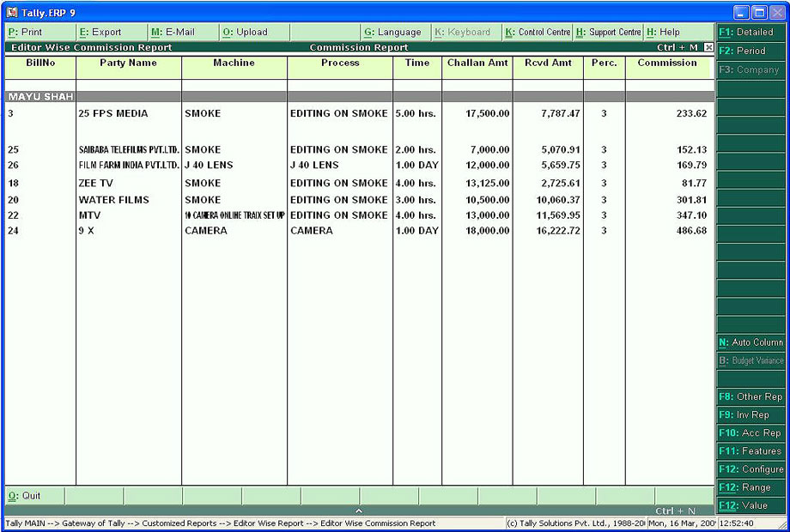Click the 12:52:40 clock in status bar

point(737,523)
